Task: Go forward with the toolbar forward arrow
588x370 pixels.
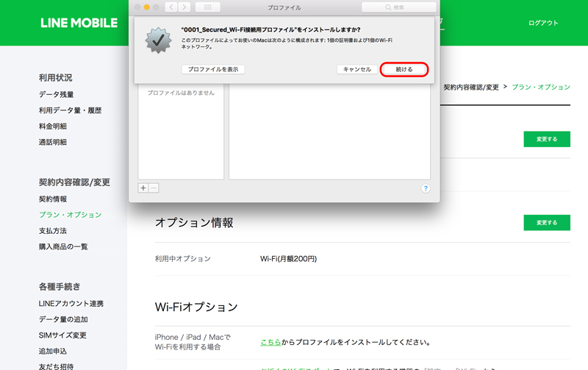Action: click(x=184, y=7)
